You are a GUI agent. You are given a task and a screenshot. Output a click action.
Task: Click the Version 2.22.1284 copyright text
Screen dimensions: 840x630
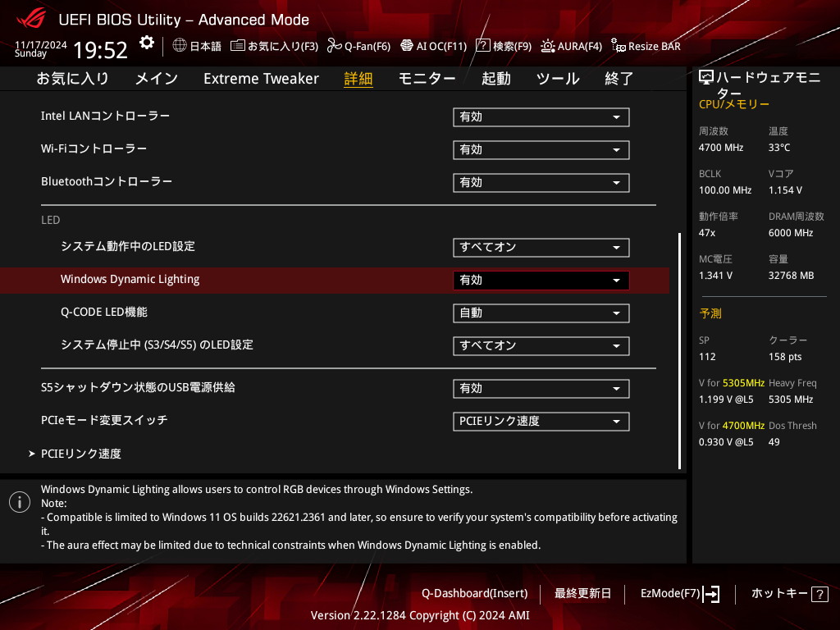point(420,615)
